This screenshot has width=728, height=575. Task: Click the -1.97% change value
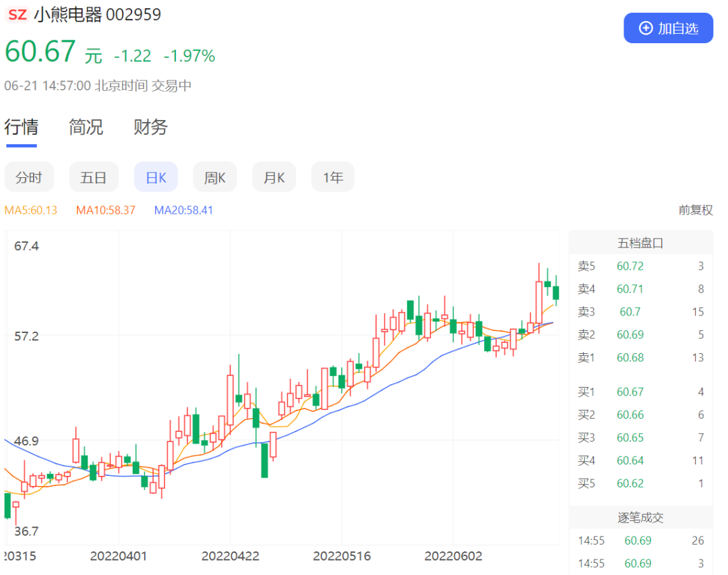coord(189,56)
